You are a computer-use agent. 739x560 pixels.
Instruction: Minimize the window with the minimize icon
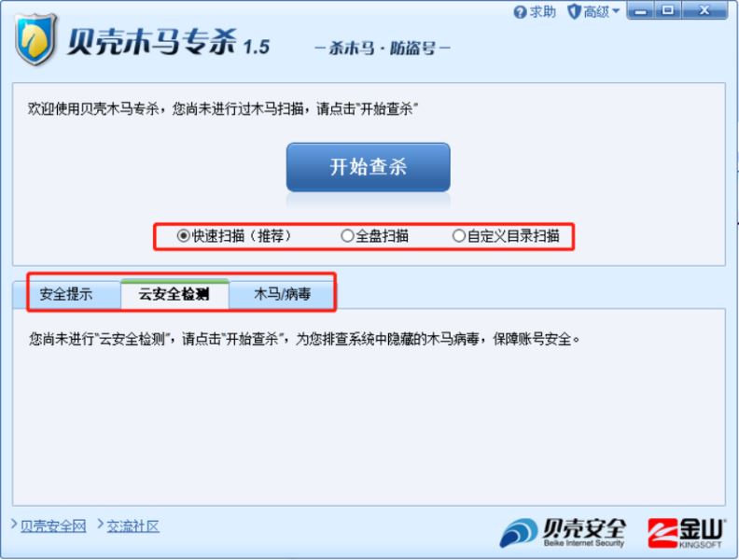640,10
